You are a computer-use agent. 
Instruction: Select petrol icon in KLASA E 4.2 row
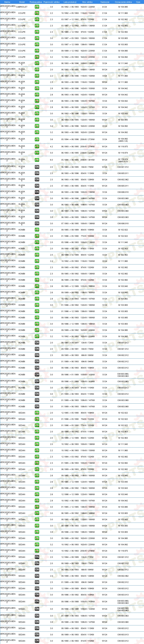pos(37,147)
